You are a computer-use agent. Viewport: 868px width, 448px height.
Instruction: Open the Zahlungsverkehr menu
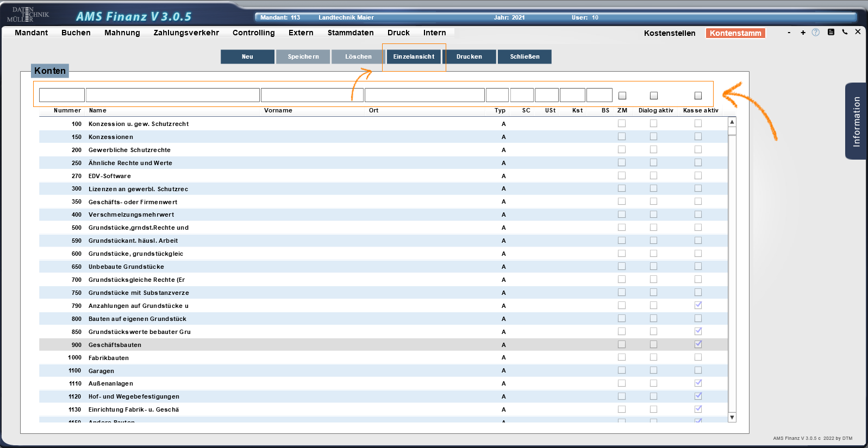tap(186, 33)
